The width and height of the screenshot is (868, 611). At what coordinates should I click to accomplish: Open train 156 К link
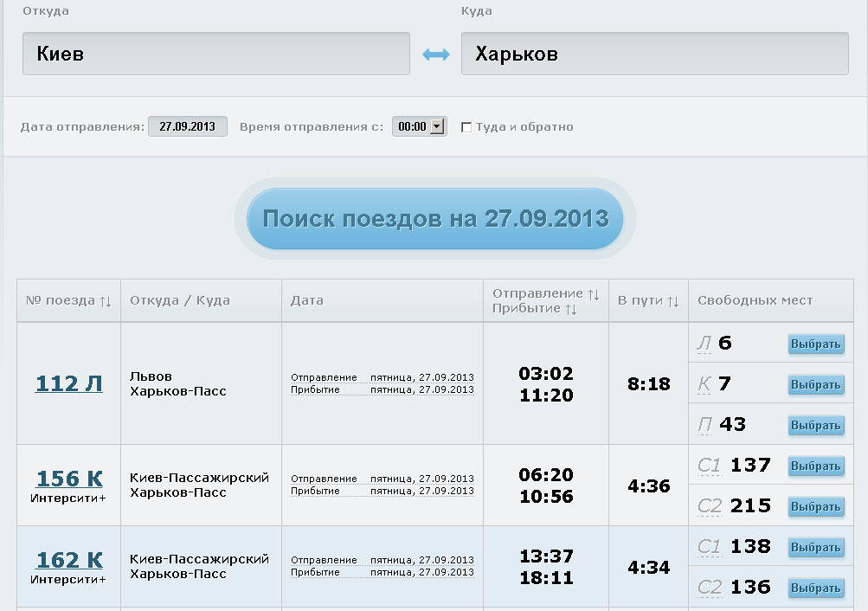coord(68,479)
